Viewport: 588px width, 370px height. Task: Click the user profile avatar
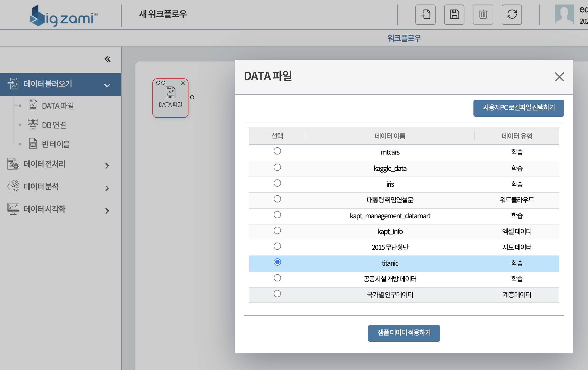(564, 14)
